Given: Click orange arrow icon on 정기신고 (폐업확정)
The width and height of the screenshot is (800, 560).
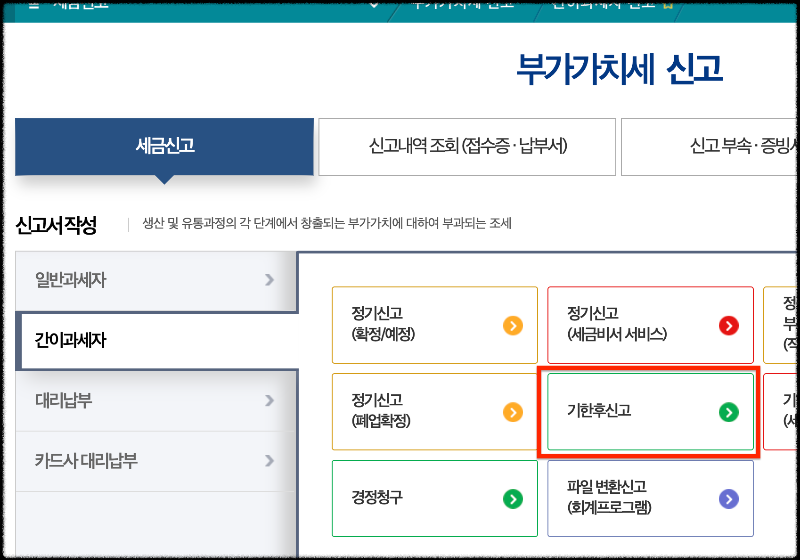Looking at the screenshot, I should click(x=513, y=412).
